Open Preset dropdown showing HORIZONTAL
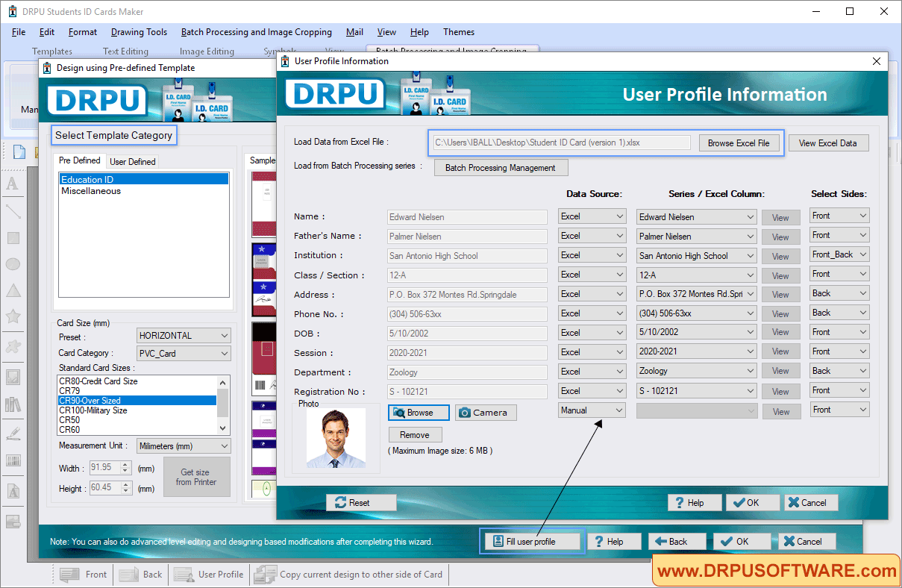Viewport: 902px width, 588px height. tap(184, 336)
